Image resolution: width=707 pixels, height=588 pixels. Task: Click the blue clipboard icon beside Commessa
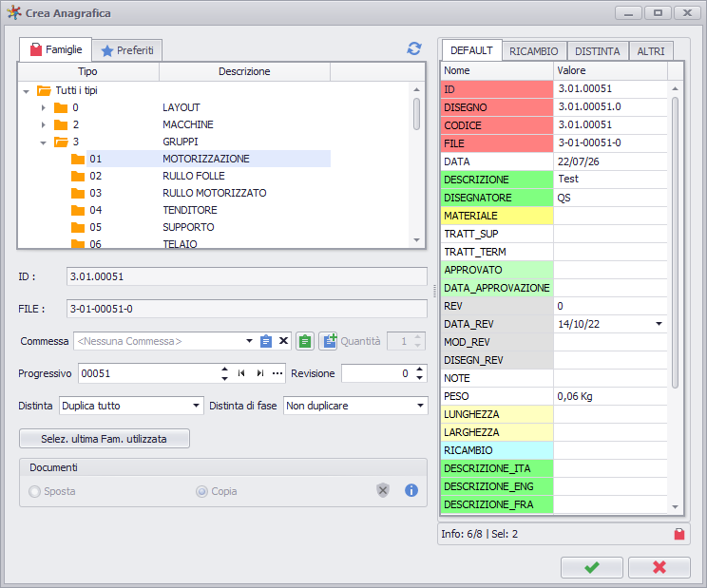point(266,341)
